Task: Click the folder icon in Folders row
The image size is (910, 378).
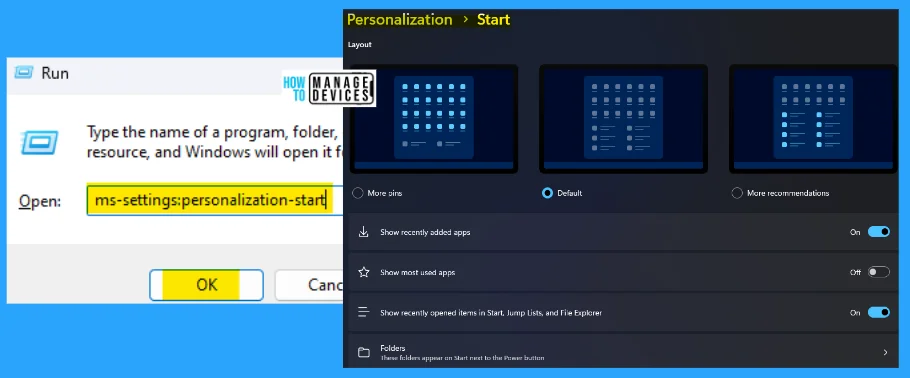Action: [x=364, y=352]
